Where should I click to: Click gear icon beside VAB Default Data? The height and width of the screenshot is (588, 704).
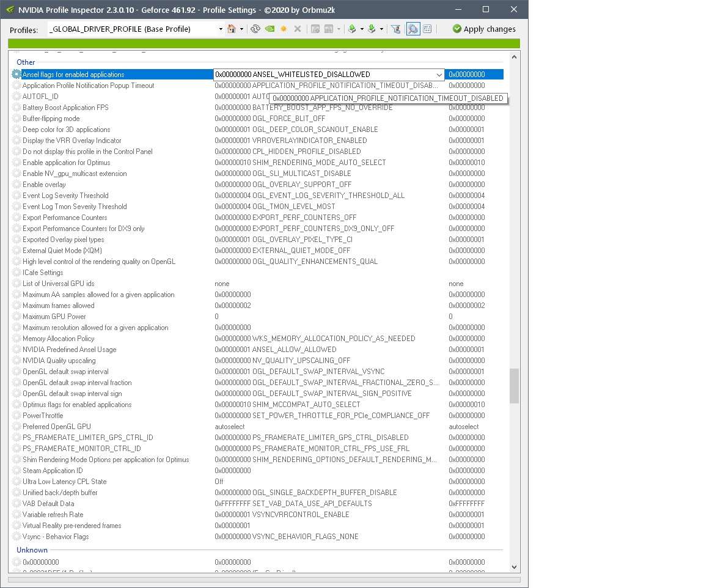(16, 504)
